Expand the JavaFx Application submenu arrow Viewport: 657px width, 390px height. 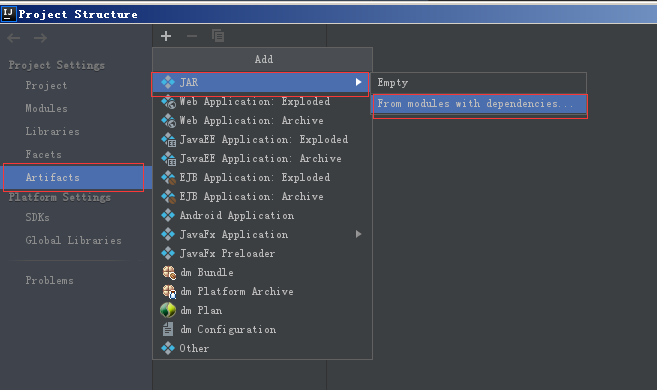tap(358, 234)
